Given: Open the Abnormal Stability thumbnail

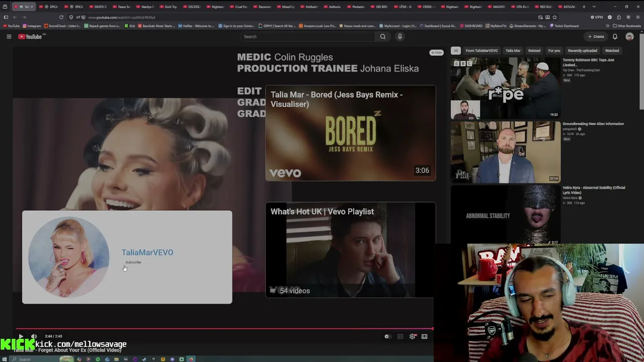Looking at the screenshot, I should click(505, 215).
